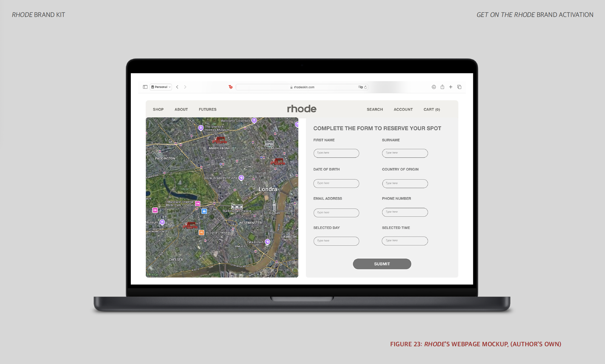Click the Wellcome Collection pin
Viewport: 605px width, 364px height.
pos(254,121)
